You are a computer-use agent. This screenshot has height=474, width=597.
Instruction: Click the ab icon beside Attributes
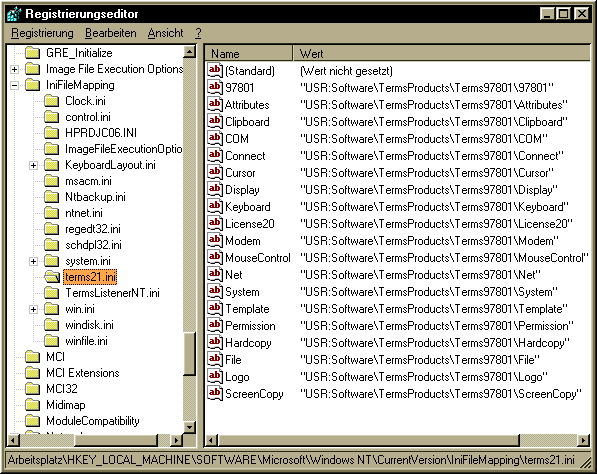point(215,104)
